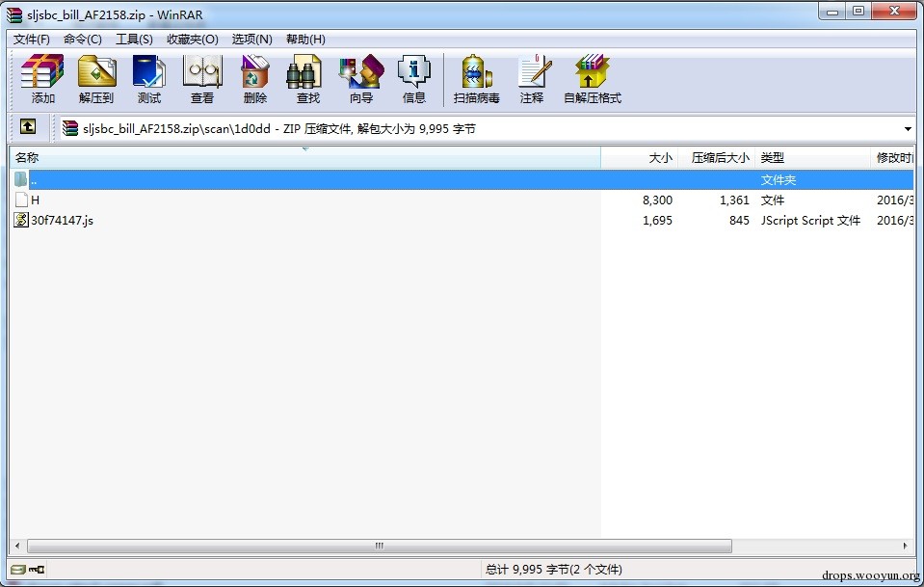The image size is (924, 587).
Task: Click the SFX (自解压格式) icon
Action: coord(593,80)
